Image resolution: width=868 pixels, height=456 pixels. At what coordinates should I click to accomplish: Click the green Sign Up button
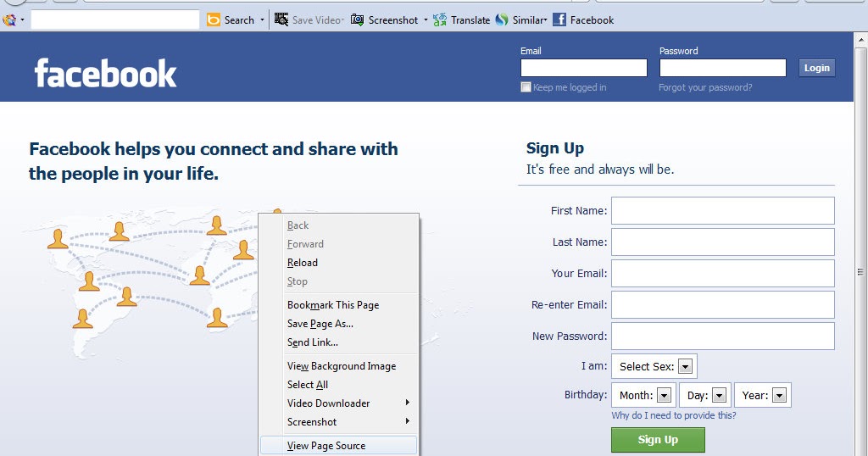point(658,439)
